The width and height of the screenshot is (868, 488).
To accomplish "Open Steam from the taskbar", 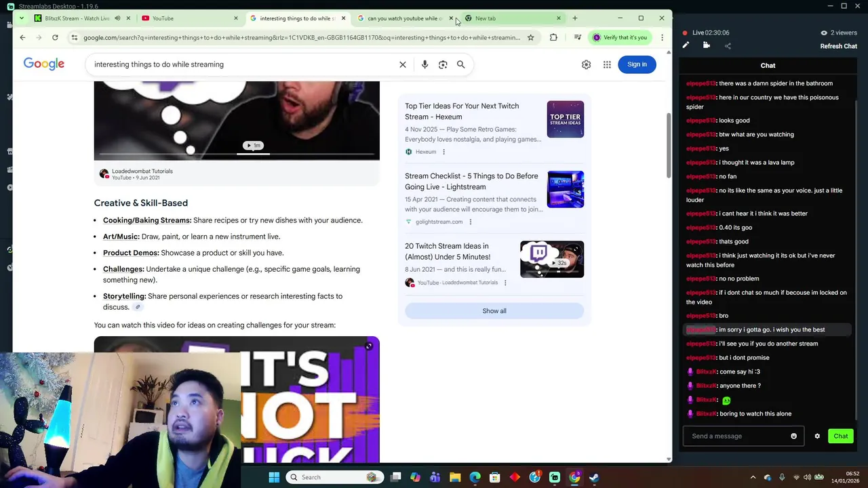I will click(x=594, y=477).
